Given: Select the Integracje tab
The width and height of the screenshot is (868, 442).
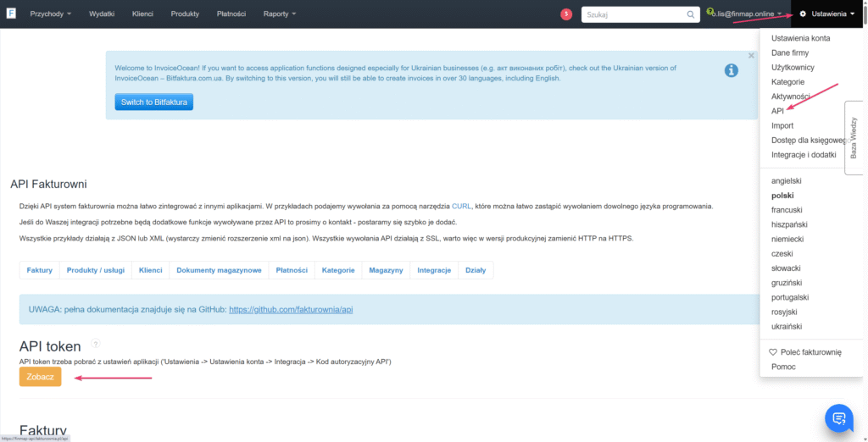Looking at the screenshot, I should point(434,270).
